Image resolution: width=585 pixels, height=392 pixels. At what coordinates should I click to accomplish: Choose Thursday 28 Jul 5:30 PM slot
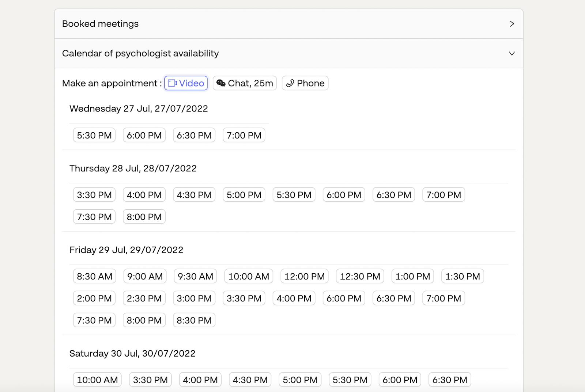(x=294, y=195)
